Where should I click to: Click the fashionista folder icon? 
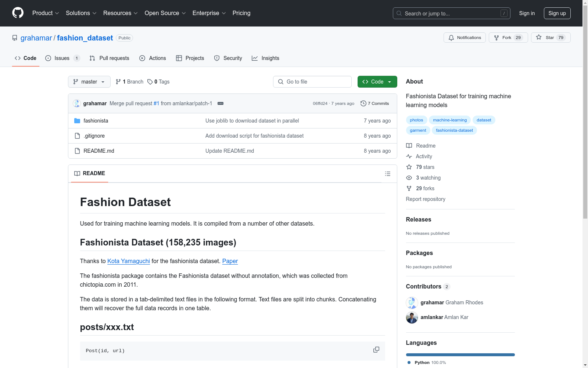(77, 121)
